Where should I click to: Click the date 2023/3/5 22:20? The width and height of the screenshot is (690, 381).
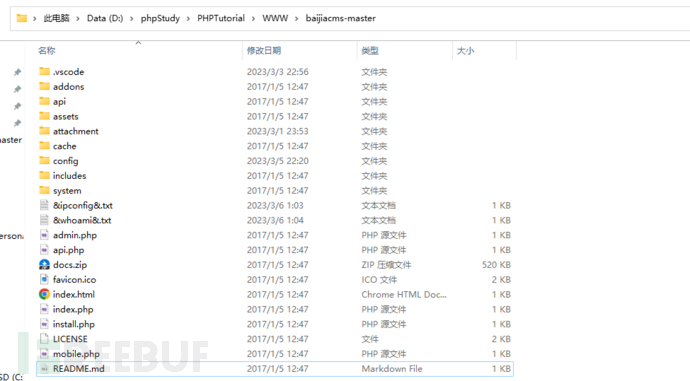click(278, 161)
